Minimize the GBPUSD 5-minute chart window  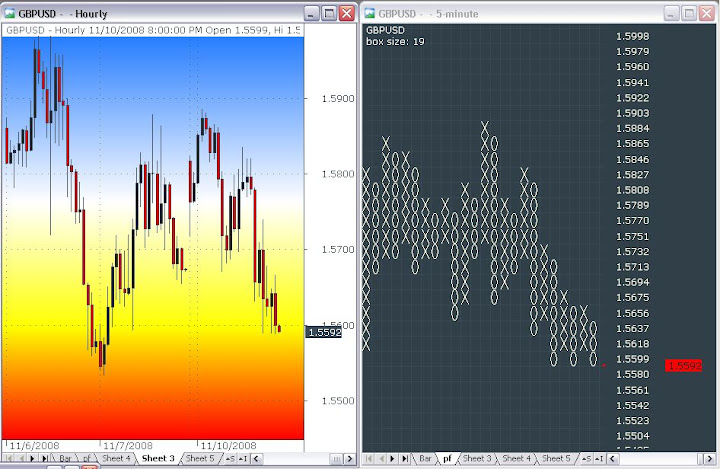point(668,13)
